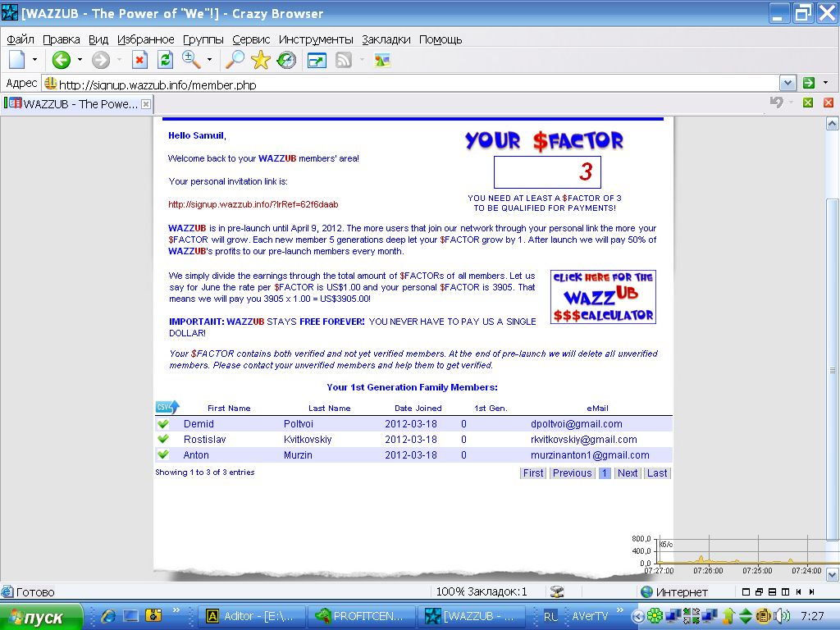
Task: Sort table by Last Name header
Action: [329, 409]
